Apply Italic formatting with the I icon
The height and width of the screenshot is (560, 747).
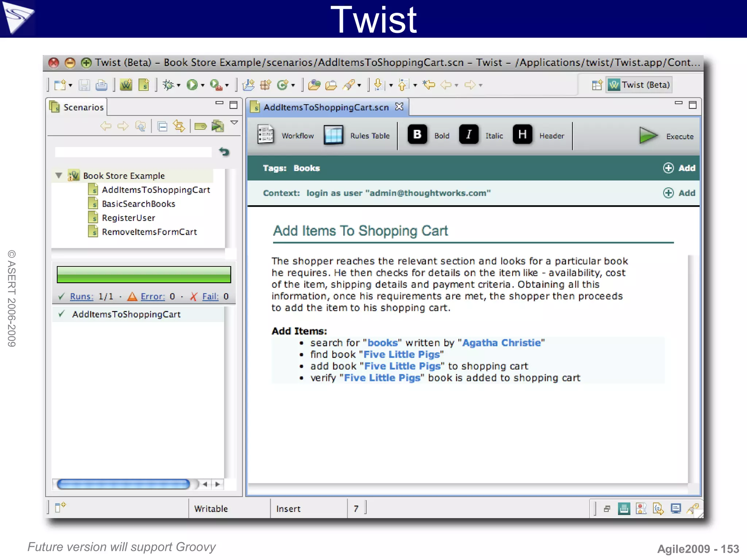coord(469,135)
